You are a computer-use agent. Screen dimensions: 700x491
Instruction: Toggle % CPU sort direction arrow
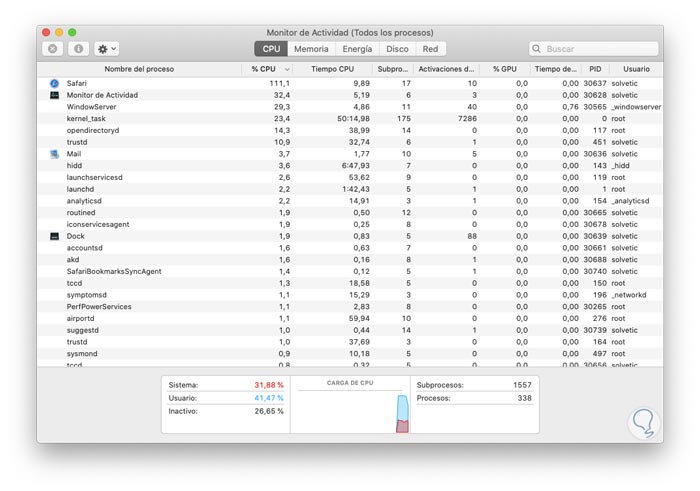[x=287, y=70]
